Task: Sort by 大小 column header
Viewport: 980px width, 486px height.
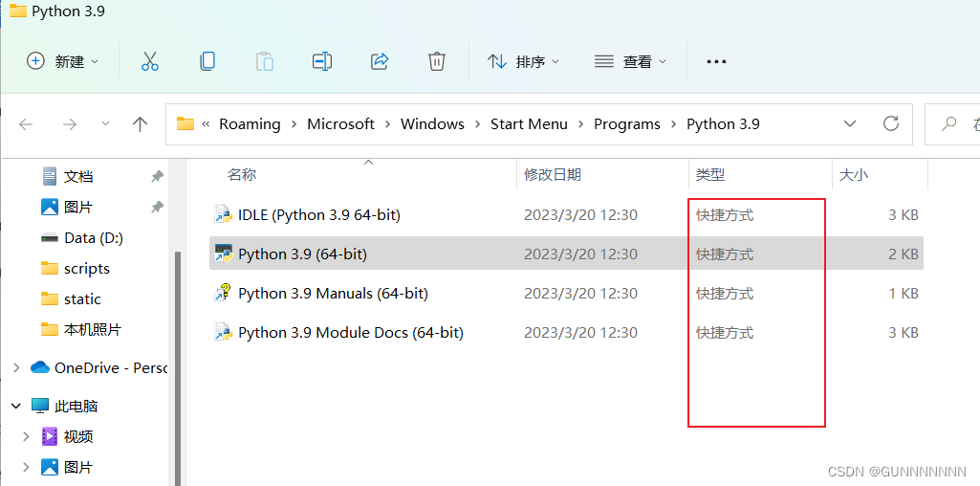Action: coord(853,174)
